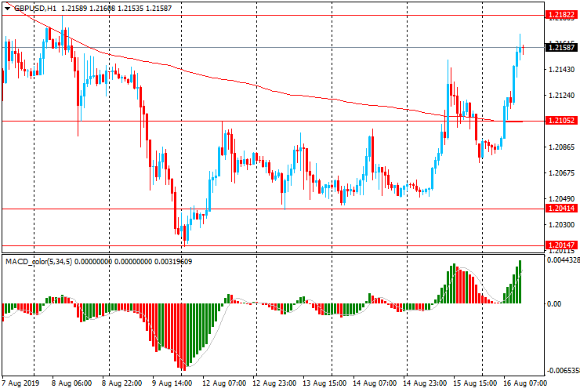
Task: Click the 9 Aug 14:00 time label
Action: point(172,383)
